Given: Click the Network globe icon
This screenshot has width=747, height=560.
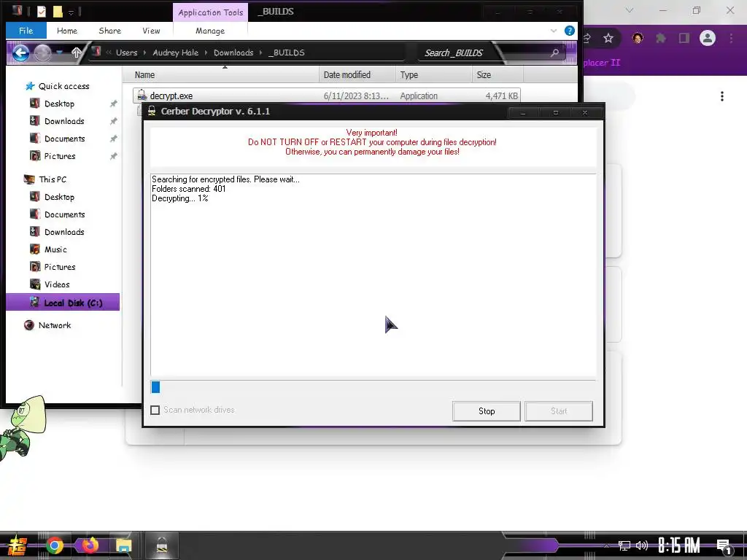Looking at the screenshot, I should 29,325.
